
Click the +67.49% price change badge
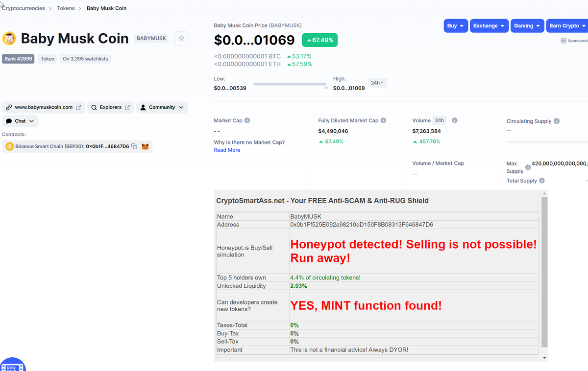coord(319,40)
